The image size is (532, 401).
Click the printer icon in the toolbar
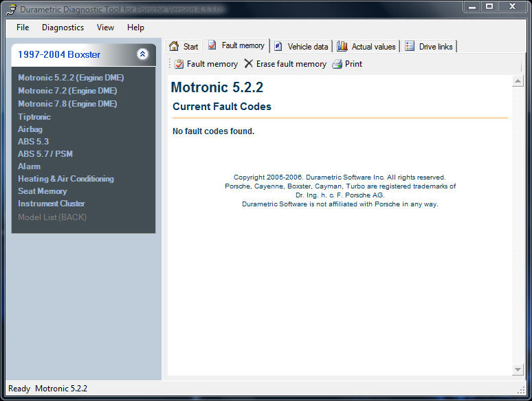[337, 64]
